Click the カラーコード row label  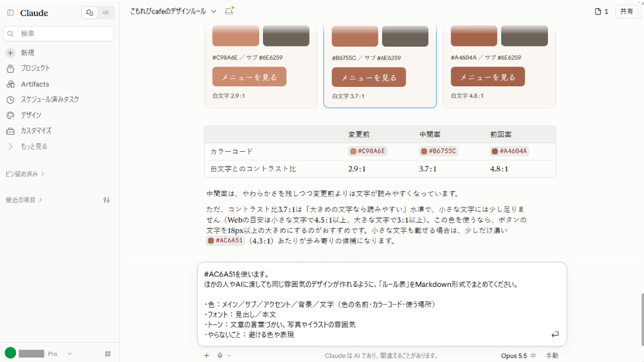click(232, 151)
